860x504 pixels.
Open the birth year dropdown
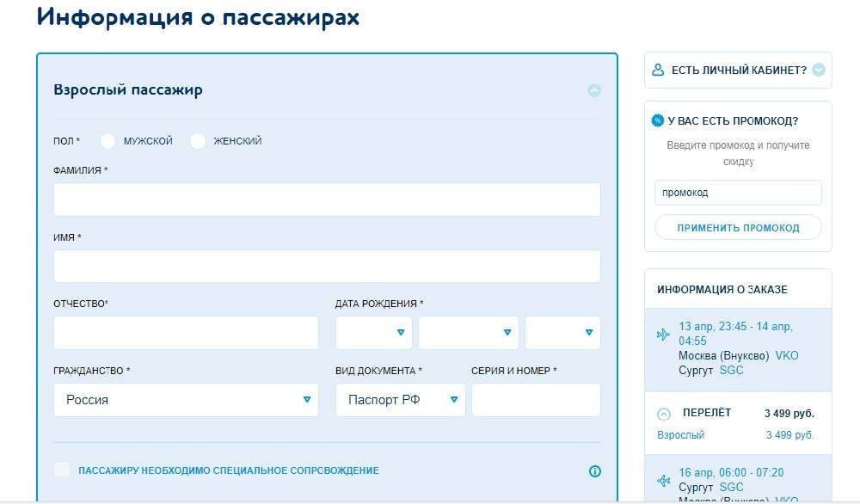(562, 333)
